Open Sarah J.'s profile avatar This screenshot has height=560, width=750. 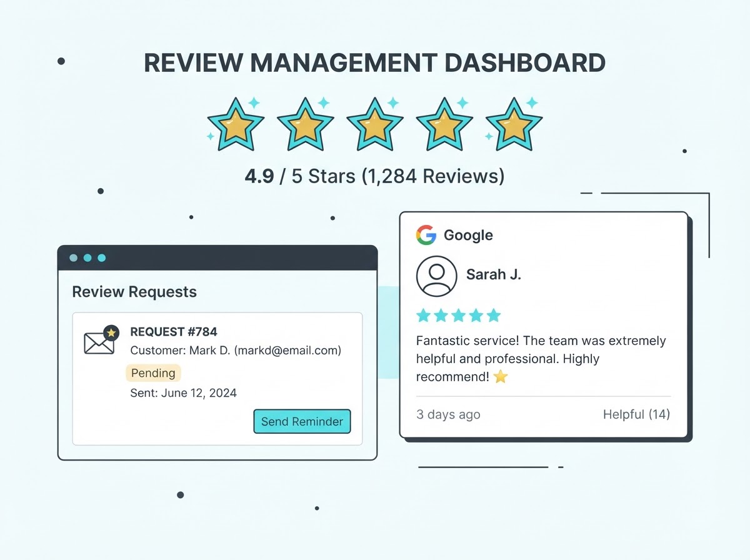coord(436,276)
